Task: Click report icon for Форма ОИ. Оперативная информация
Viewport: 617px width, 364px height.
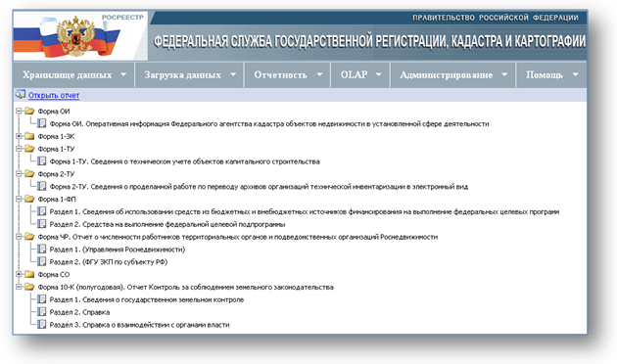Action: coord(42,123)
